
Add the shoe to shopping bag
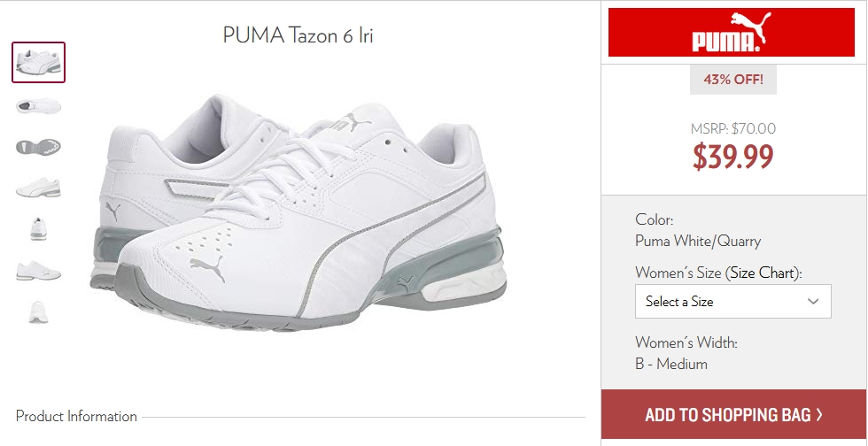[x=733, y=414]
